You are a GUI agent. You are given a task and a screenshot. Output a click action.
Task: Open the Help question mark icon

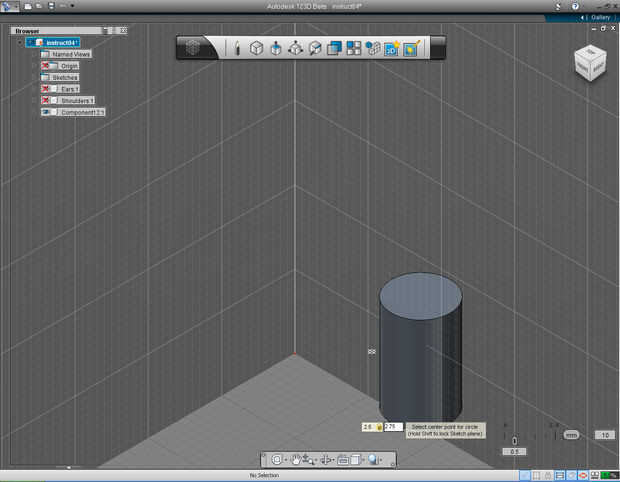tap(575, 6)
